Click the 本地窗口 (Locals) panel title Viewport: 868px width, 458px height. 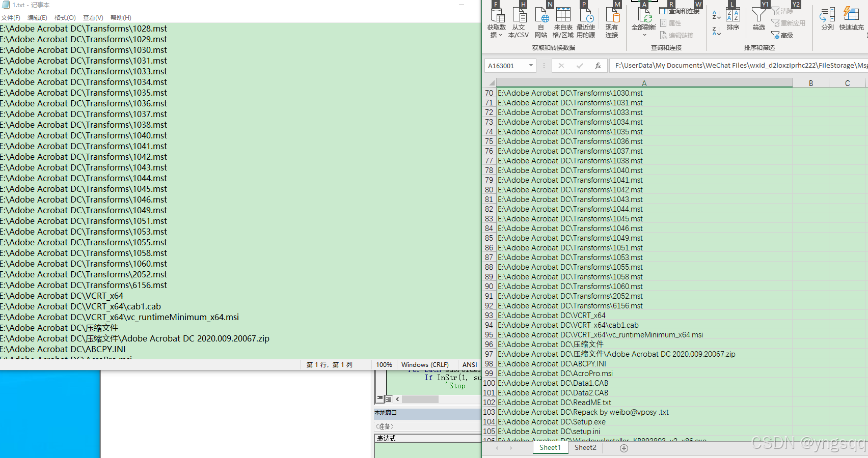pos(386,413)
